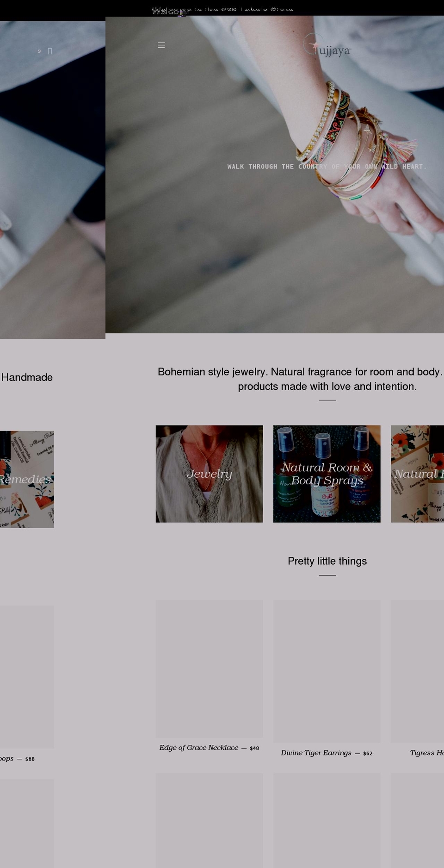Click the 'Walk through the country' hero text
This screenshot has height=868, width=444.
tap(327, 167)
